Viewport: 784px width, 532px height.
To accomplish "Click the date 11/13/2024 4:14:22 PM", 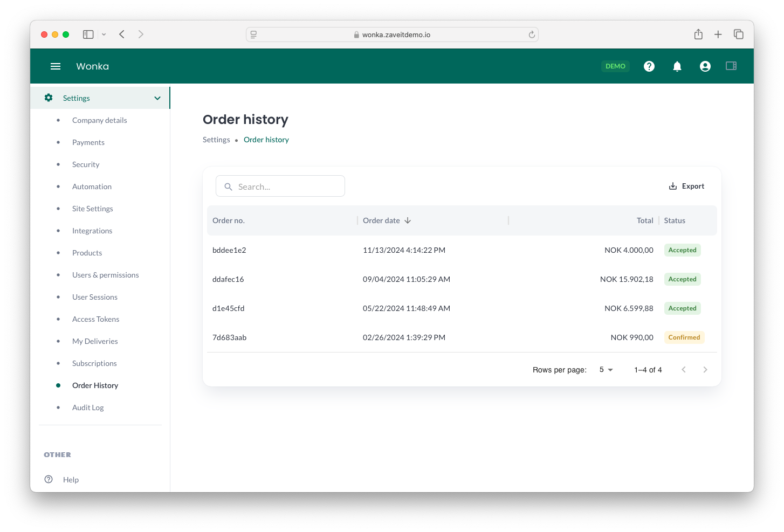I will [x=404, y=250].
